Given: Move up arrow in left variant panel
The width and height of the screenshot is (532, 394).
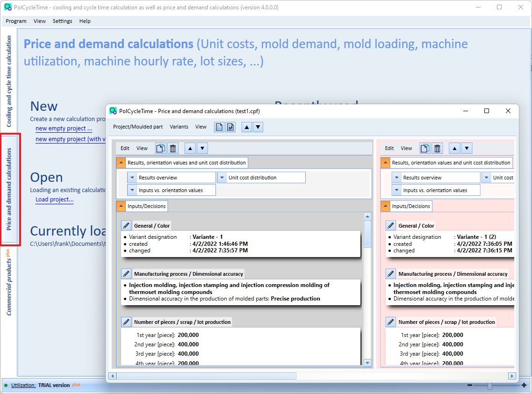Looking at the screenshot, I should click(x=190, y=148).
